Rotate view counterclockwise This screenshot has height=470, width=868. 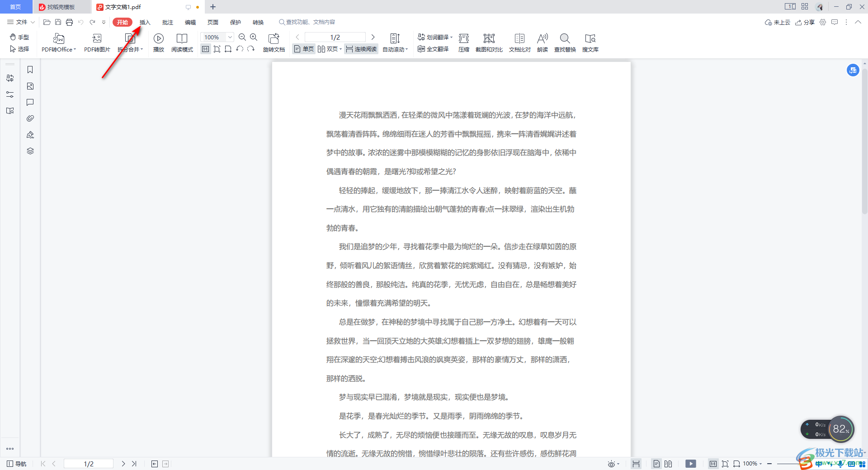tap(240, 49)
